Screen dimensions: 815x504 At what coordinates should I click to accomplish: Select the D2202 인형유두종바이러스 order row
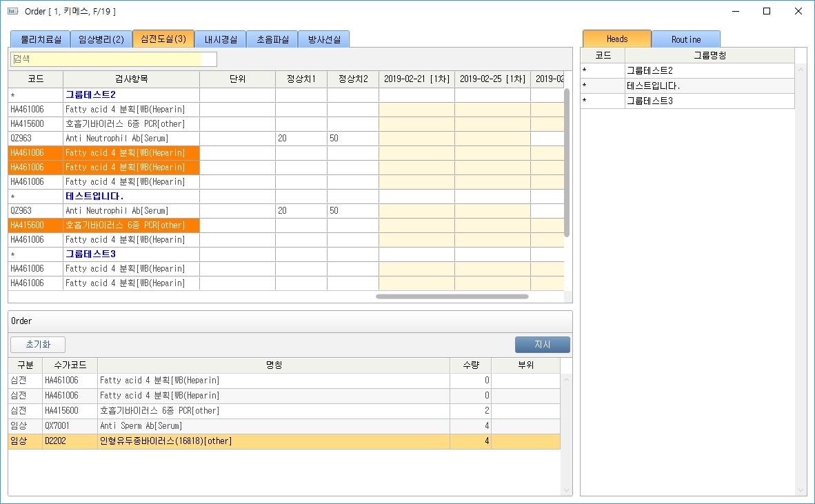(276, 441)
